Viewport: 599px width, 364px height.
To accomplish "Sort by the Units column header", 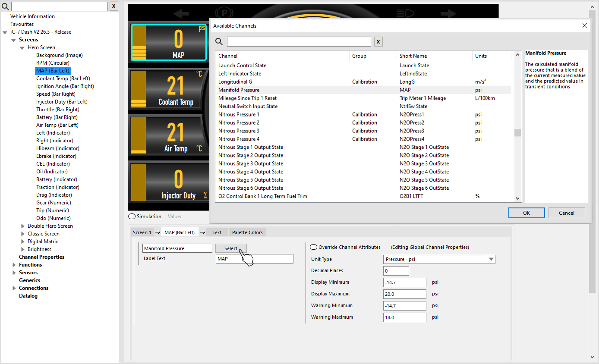I will point(492,56).
